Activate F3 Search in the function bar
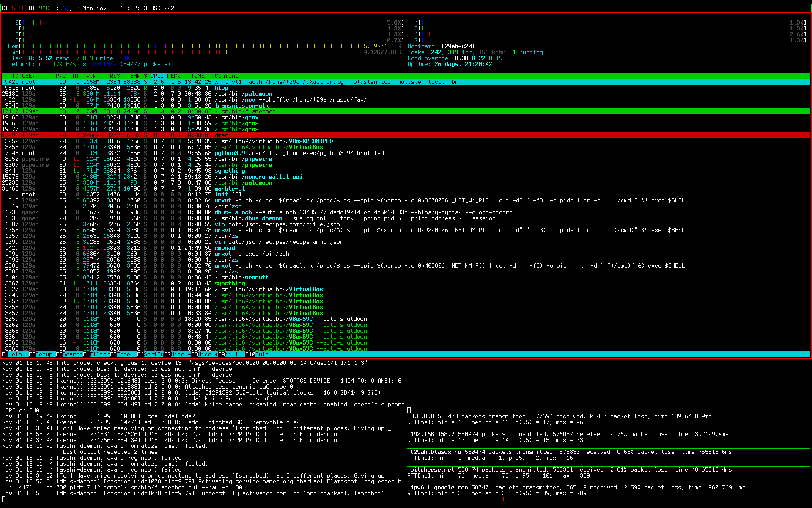 point(72,354)
